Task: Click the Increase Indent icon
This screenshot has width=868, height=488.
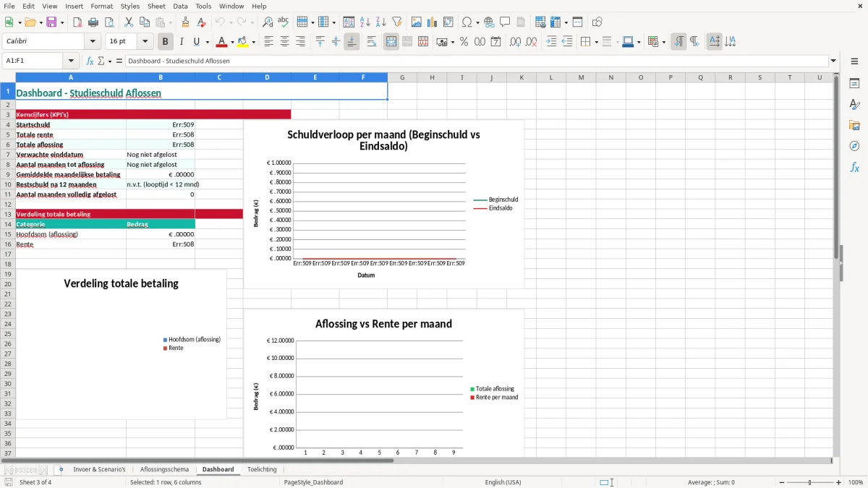Action: click(551, 42)
